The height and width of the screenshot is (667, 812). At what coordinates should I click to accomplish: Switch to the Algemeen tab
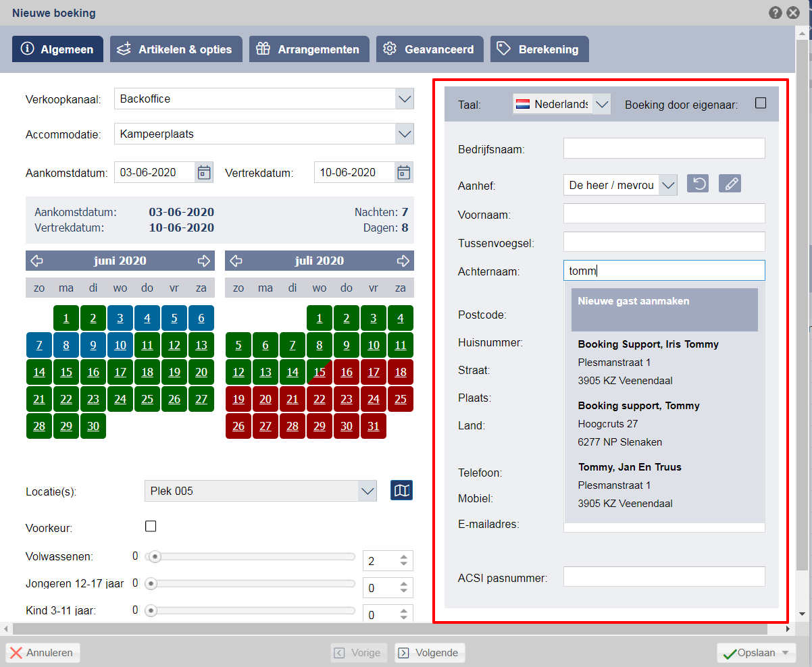[57, 49]
